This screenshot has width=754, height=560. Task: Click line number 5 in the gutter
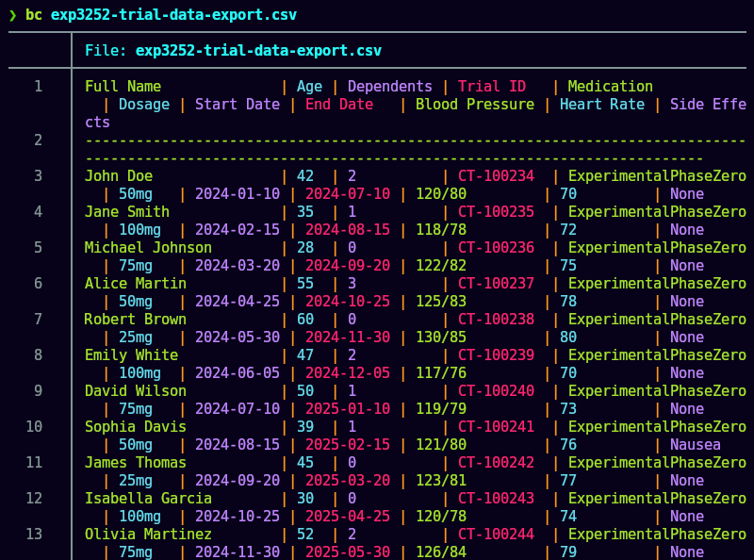point(37,247)
